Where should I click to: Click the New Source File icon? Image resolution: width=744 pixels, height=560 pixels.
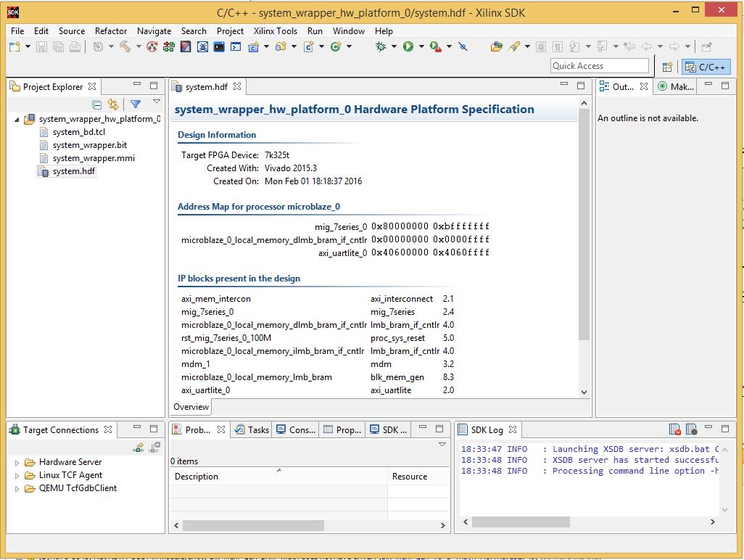coord(308,46)
